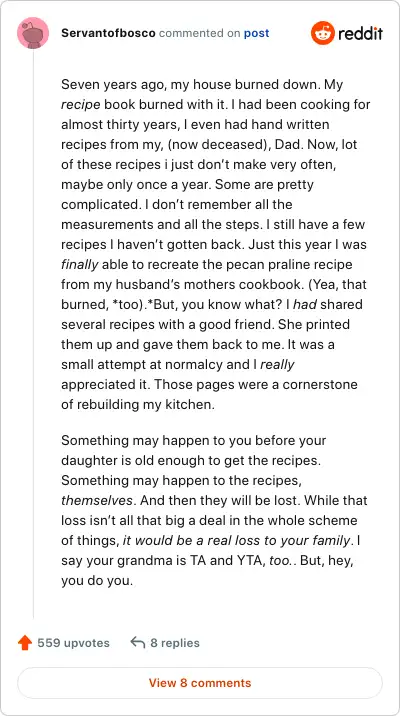400x716 pixels.
Task: Click the italic word 'really'
Action: click(x=277, y=364)
